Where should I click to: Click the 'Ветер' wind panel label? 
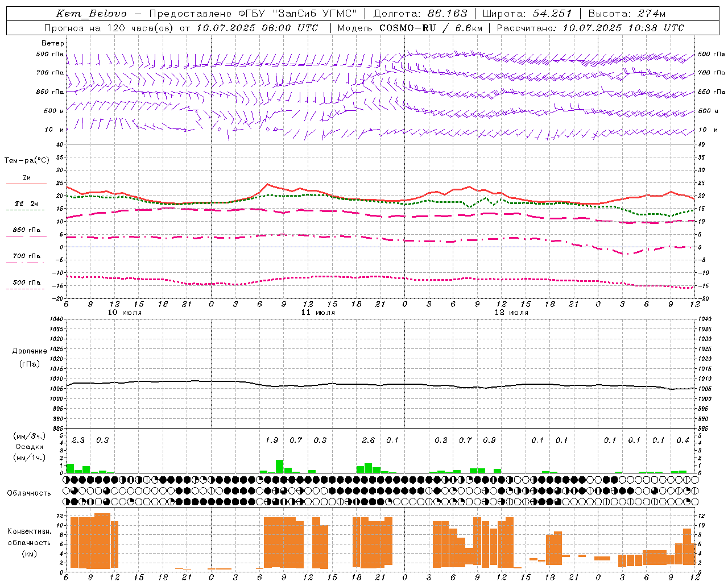[53, 43]
